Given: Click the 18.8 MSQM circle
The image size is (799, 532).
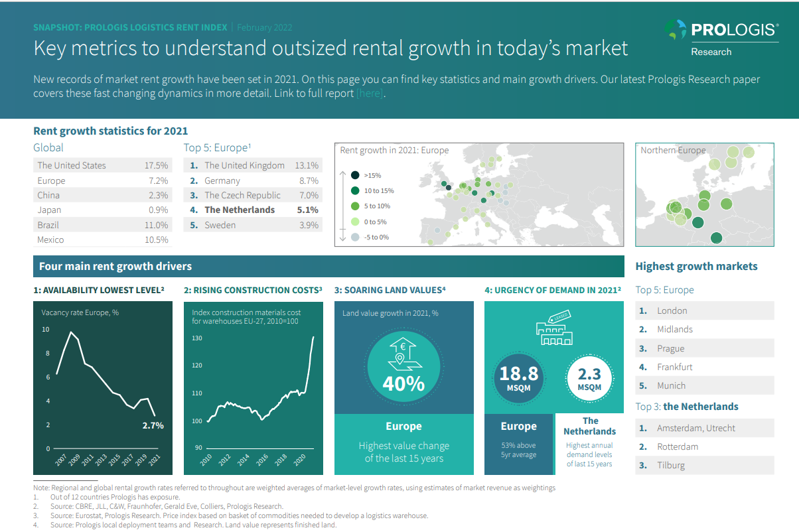Looking at the screenshot, I should pos(518,379).
